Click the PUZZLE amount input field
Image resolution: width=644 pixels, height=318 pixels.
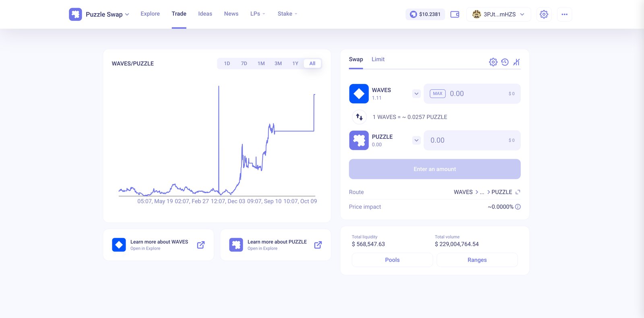(x=472, y=140)
